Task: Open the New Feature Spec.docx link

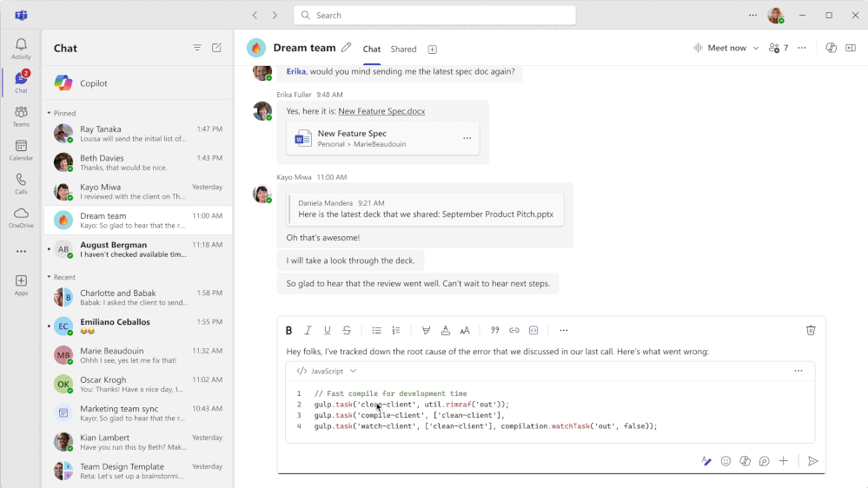Action: (x=381, y=111)
